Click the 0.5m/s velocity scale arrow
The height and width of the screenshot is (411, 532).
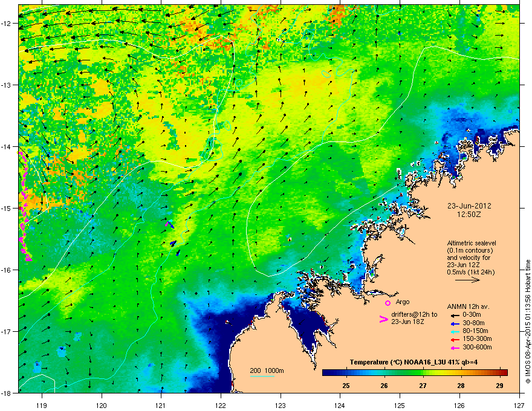coord(467,280)
